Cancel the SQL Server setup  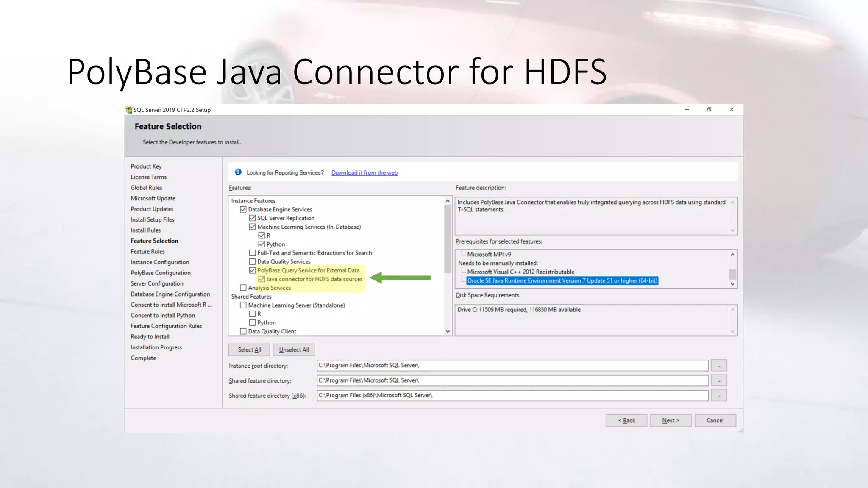tap(715, 420)
